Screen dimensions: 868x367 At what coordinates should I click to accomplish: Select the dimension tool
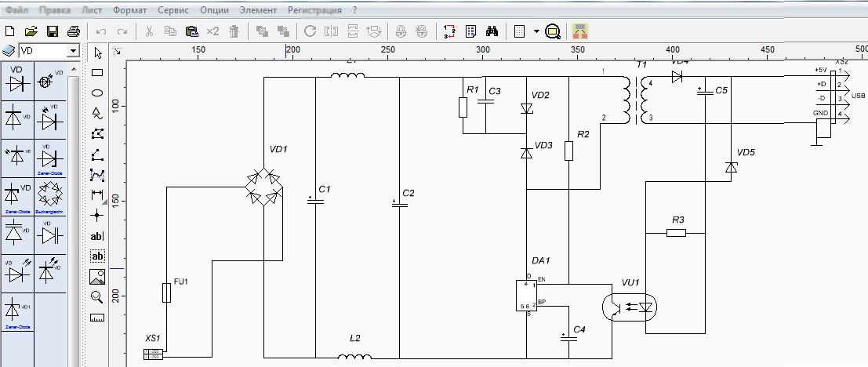97,194
